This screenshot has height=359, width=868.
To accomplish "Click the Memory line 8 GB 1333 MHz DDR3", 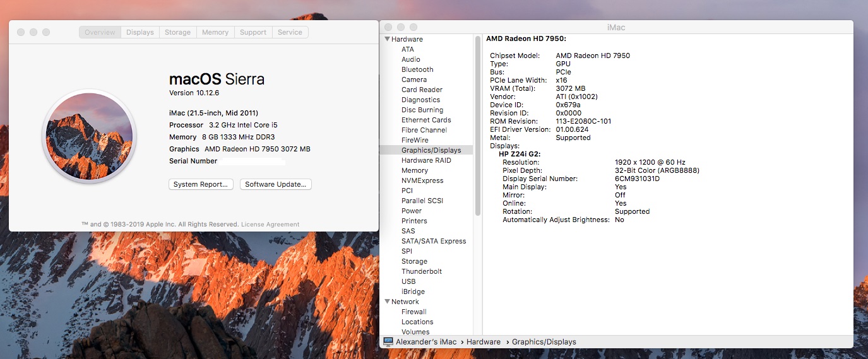I will 222,137.
